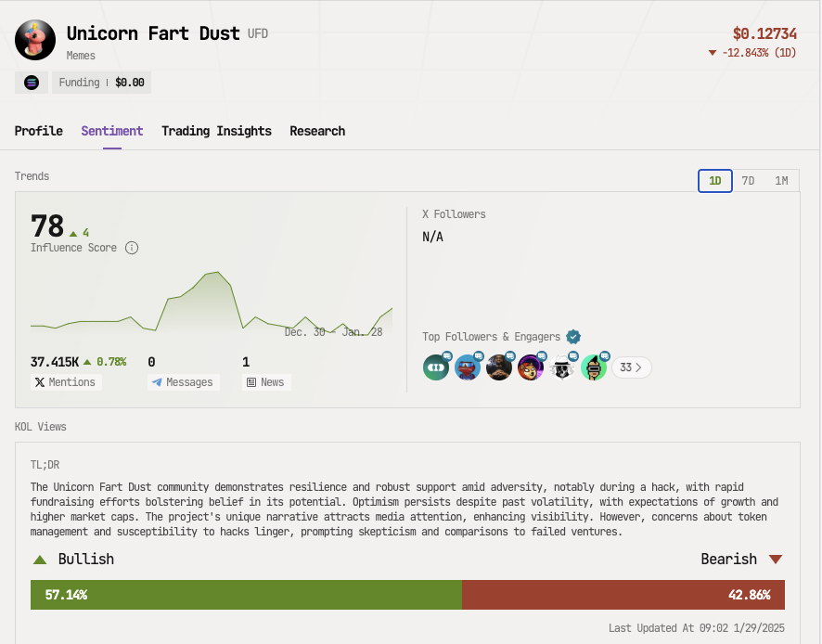Screen dimensions: 822x644
Task: Switch to the Profile tab
Action: [x=39, y=131]
